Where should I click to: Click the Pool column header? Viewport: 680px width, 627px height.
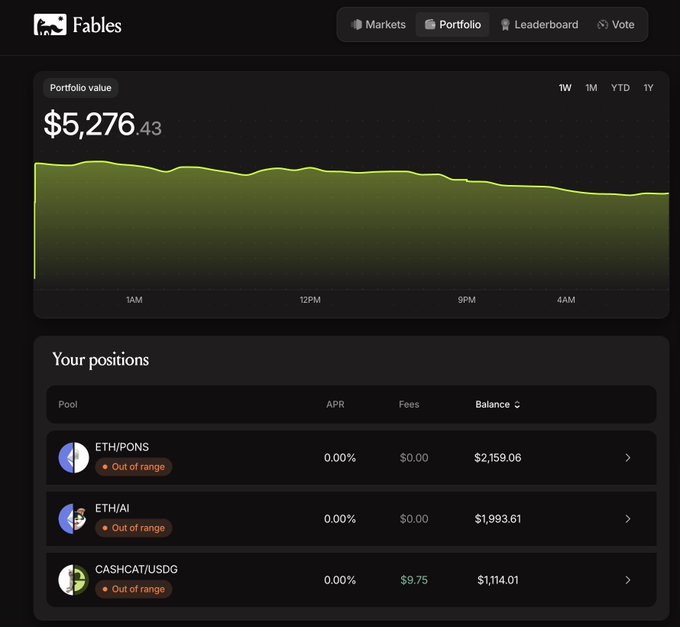click(x=68, y=405)
